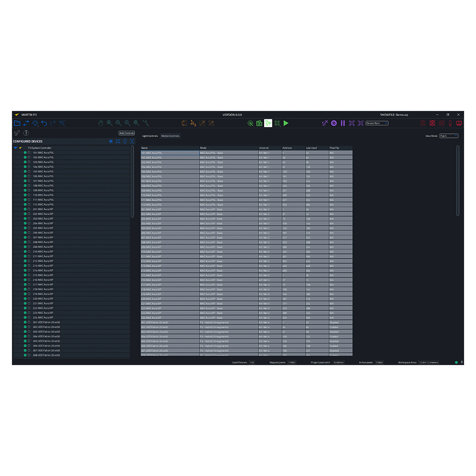
Task: Click the blue sun icon in Configured Devices
Action: 111,141
